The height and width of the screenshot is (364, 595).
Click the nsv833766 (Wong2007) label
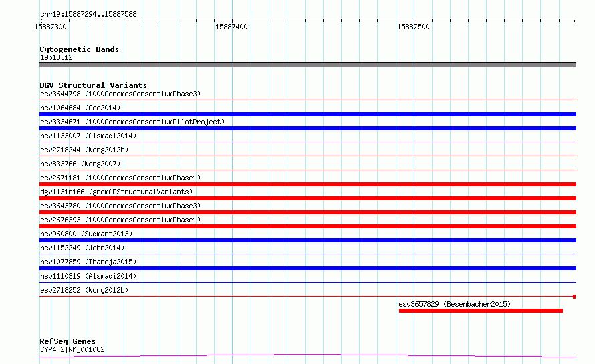click(x=80, y=164)
